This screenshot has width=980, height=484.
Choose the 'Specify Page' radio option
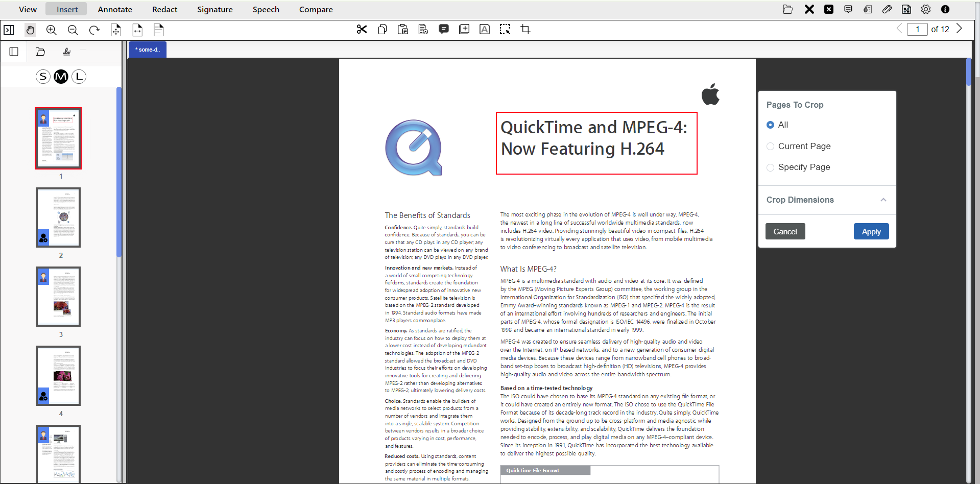point(771,167)
